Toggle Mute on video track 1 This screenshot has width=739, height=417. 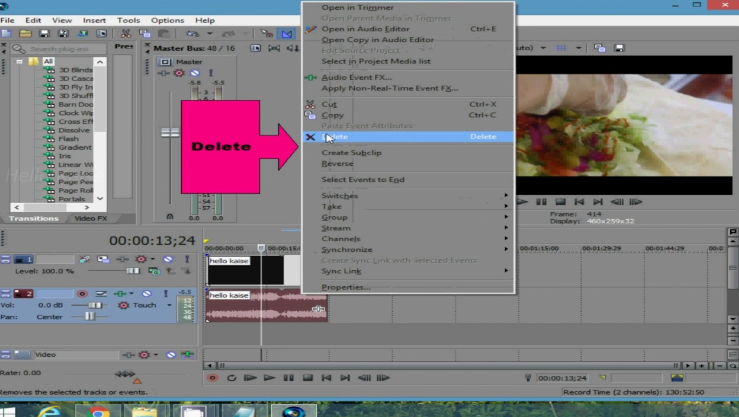click(x=168, y=259)
